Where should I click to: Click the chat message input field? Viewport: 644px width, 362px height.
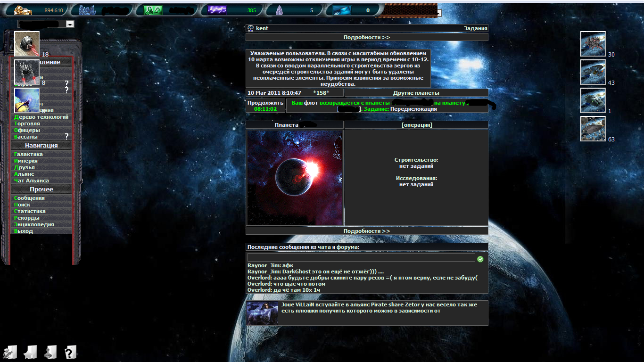tap(361, 258)
